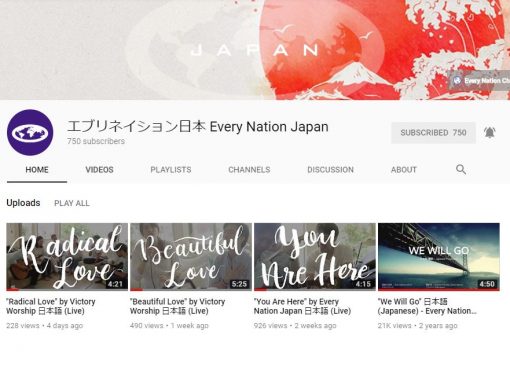Open the Every Nation Church banner link
The image size is (510, 382).
point(480,80)
